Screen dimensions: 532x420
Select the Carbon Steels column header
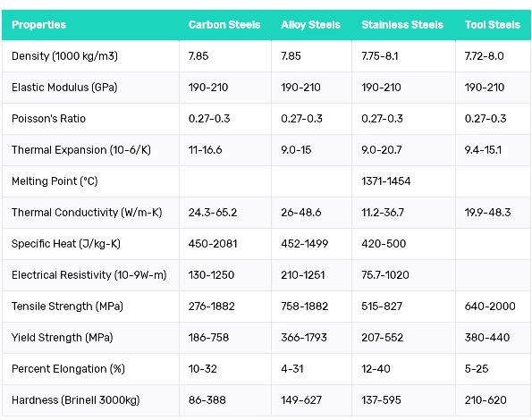tap(224, 25)
